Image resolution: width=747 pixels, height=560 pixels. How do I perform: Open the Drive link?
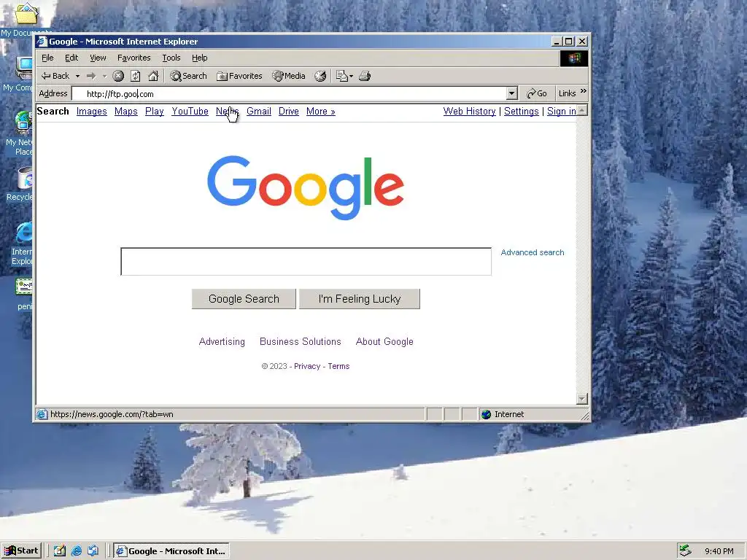[x=289, y=112]
